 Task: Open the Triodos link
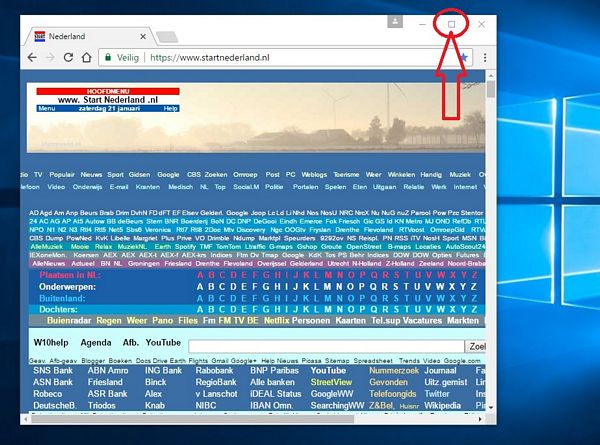pos(101,405)
